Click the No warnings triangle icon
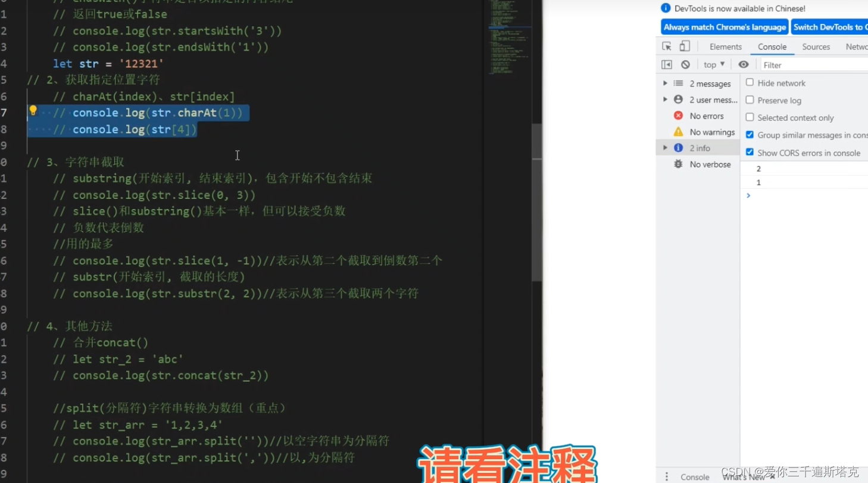Screen dimensions: 868x483 click(678, 132)
